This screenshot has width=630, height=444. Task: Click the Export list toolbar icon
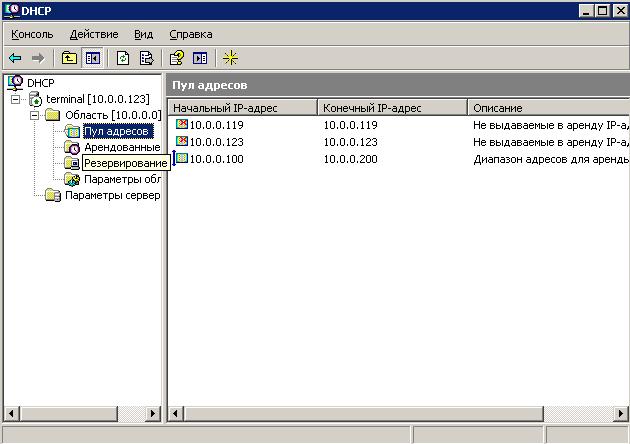(146, 58)
